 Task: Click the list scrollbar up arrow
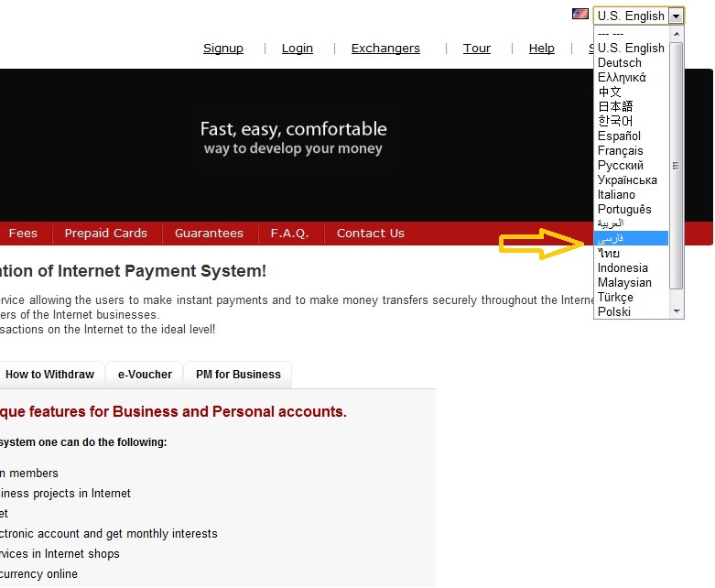tap(677, 34)
